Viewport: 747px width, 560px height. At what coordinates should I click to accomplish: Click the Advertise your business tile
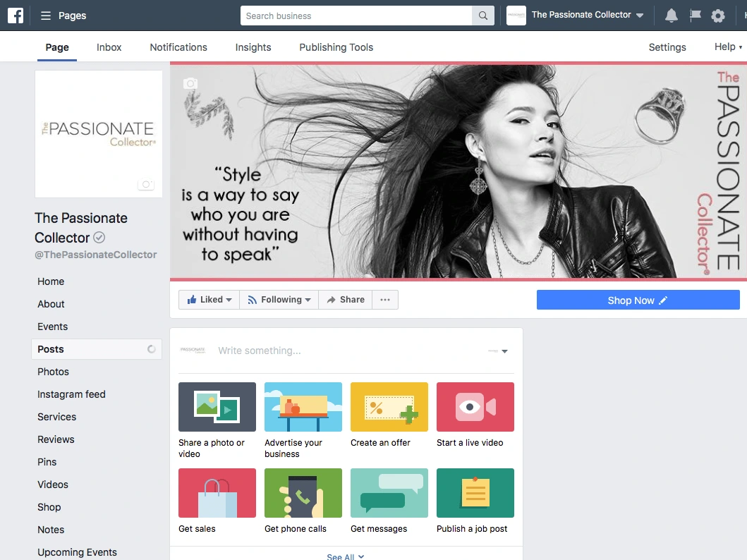pyautogui.click(x=303, y=407)
